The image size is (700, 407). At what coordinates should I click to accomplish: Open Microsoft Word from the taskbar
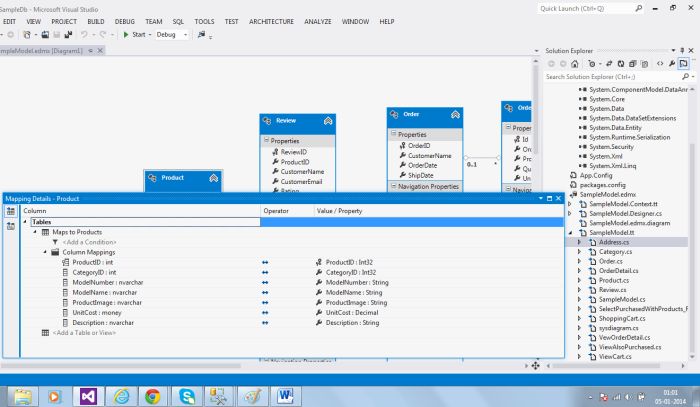tap(285, 396)
